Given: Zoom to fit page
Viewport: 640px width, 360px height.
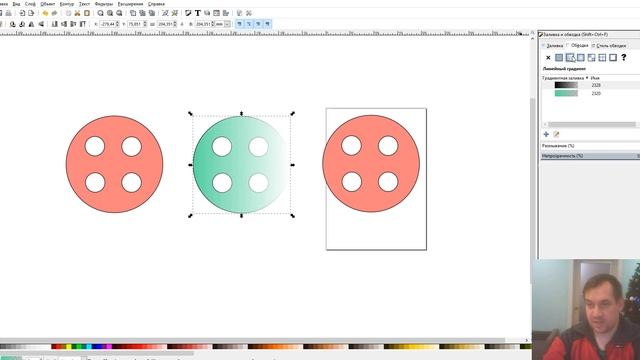Looking at the screenshot, I should [120, 13].
